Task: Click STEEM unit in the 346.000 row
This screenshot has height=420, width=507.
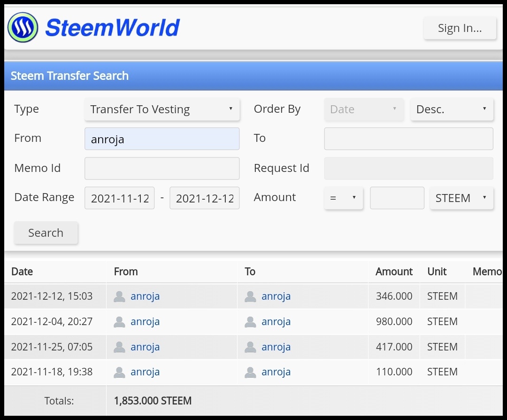Action: [442, 296]
